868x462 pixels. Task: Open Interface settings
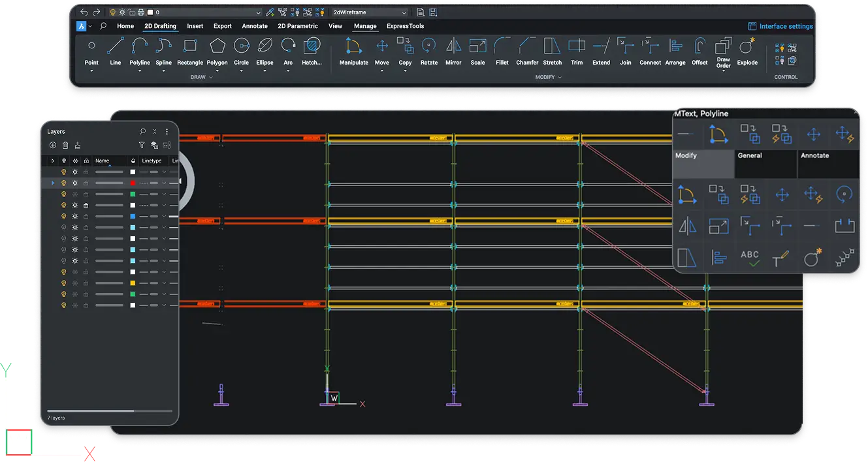coord(780,27)
